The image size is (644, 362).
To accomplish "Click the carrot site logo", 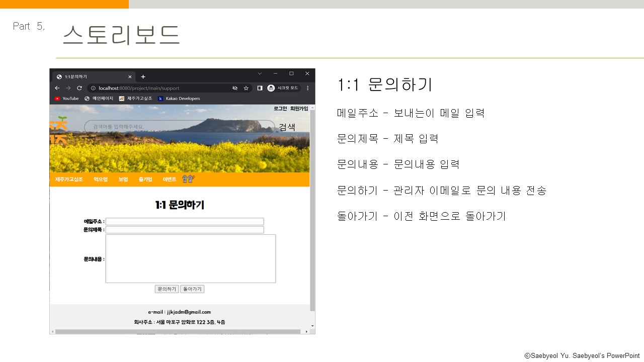I will pyautogui.click(x=58, y=131).
